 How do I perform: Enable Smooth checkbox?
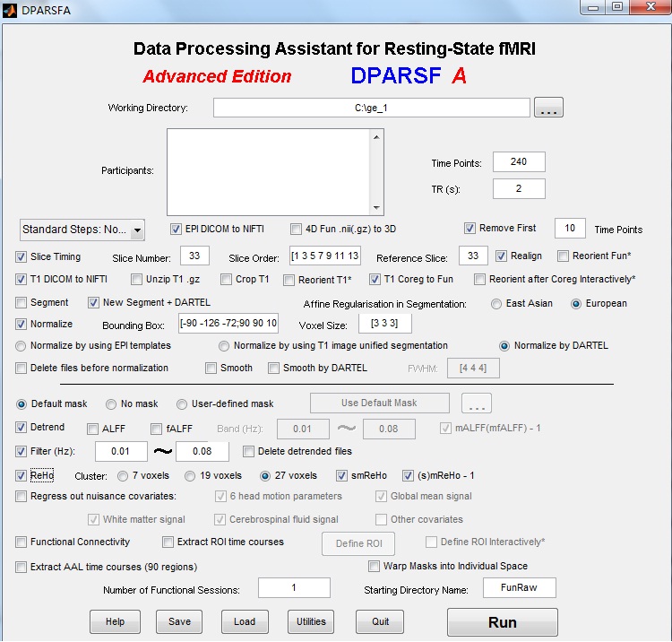[211, 368]
